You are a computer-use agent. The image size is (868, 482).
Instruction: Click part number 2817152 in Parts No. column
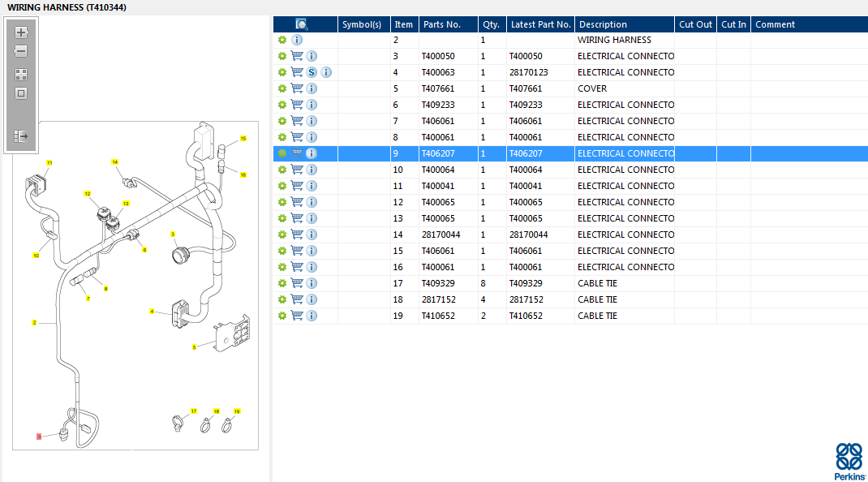pos(439,299)
